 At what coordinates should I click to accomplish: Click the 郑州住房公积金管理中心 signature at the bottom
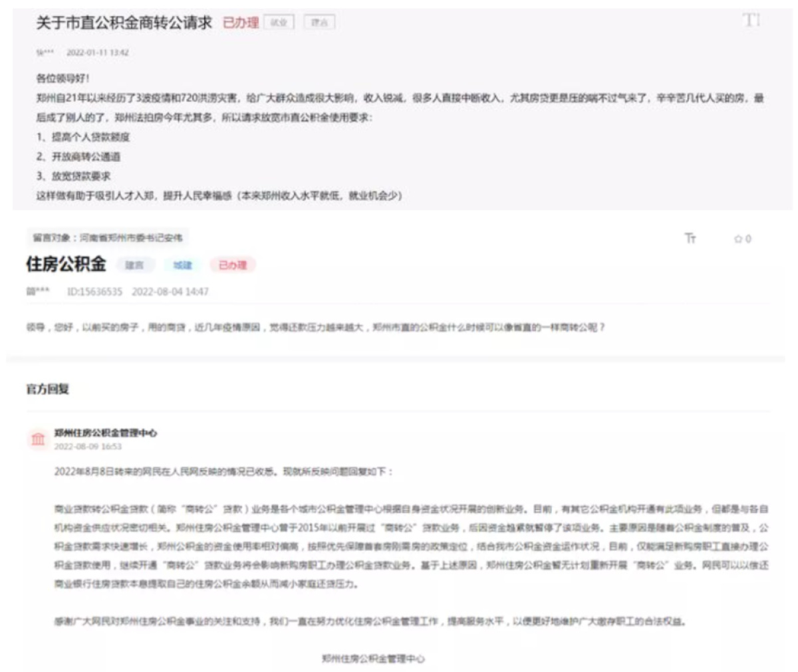pos(373,658)
